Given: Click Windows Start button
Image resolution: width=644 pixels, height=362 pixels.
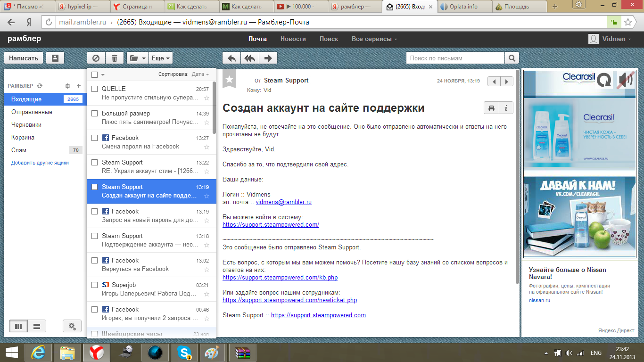Looking at the screenshot, I should [x=11, y=352].
